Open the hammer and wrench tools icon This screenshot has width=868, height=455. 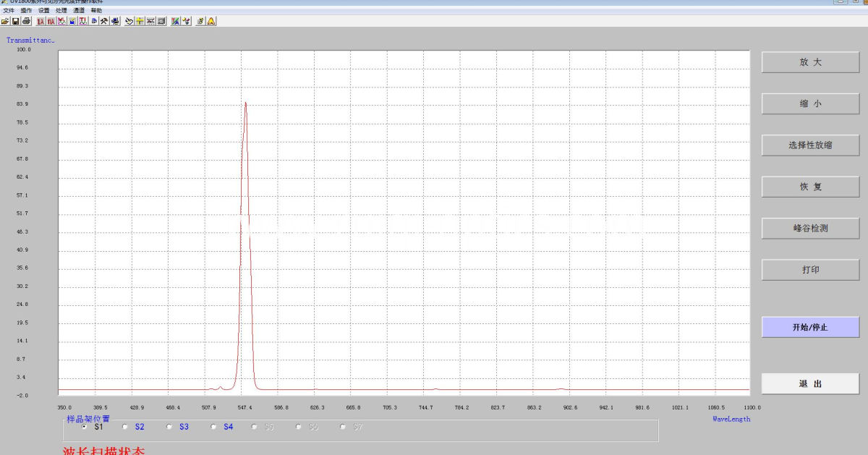point(104,22)
